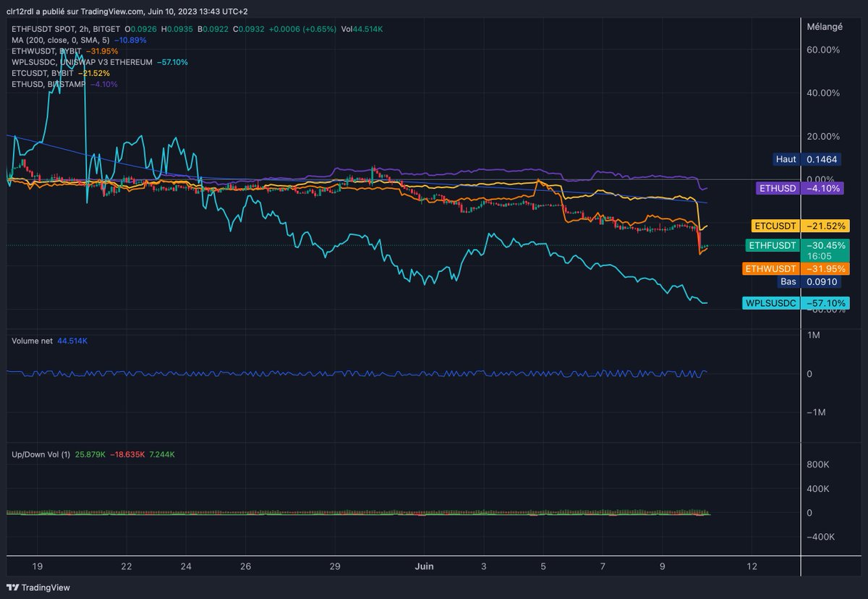Select the ETHWUSDT, BYBIT legend entry
Viewport: 868px width, 599px height.
tap(46, 51)
